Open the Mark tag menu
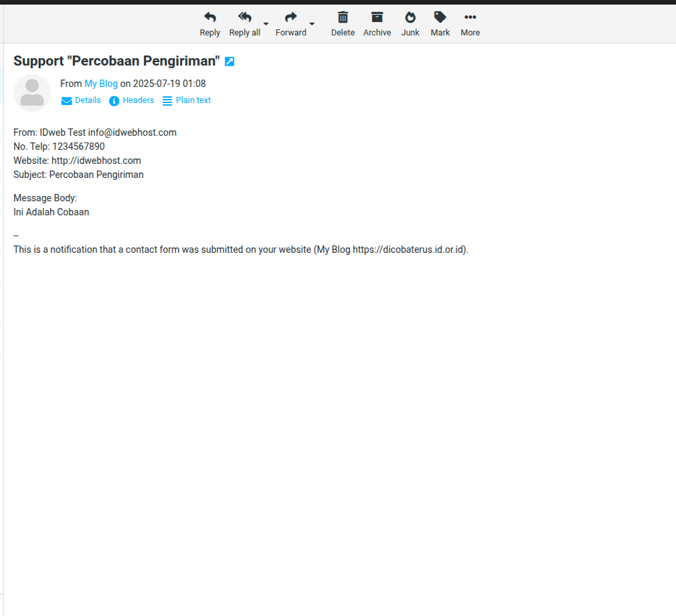 [440, 17]
